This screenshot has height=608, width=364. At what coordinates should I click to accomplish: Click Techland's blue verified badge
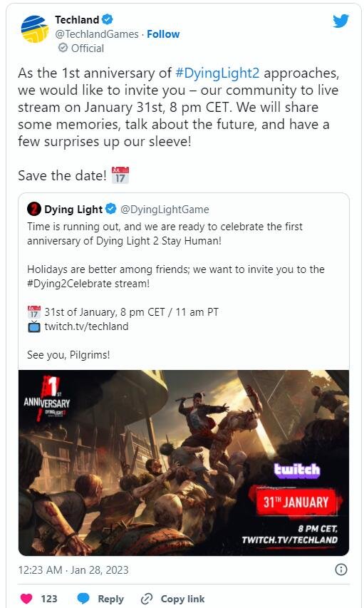[x=108, y=19]
